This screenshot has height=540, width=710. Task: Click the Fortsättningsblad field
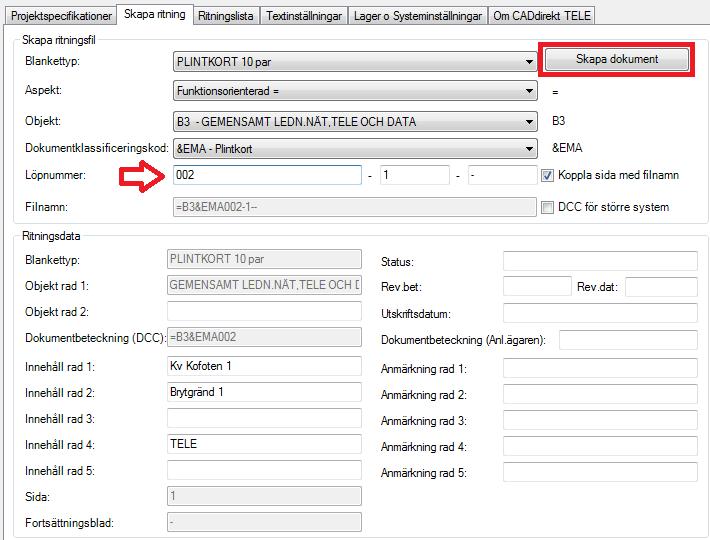264,522
